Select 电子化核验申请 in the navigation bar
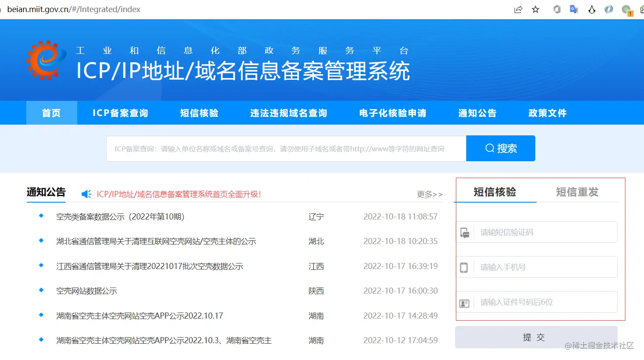The width and height of the screenshot is (644, 360). click(393, 113)
